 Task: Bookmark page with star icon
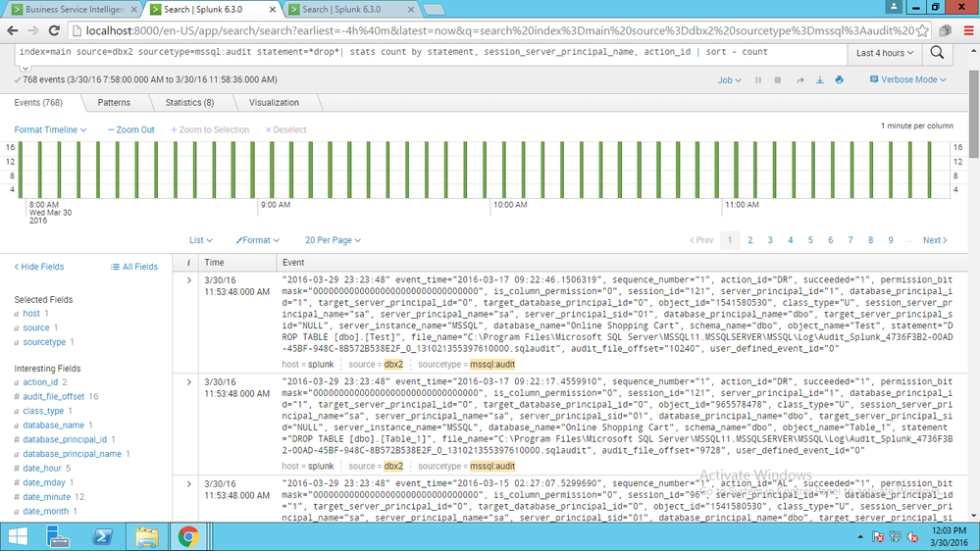(924, 31)
